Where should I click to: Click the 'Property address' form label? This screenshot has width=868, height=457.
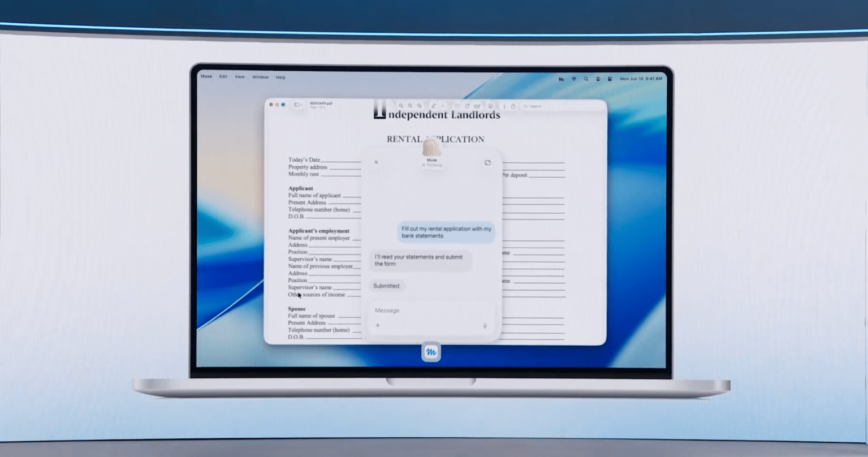tap(308, 167)
